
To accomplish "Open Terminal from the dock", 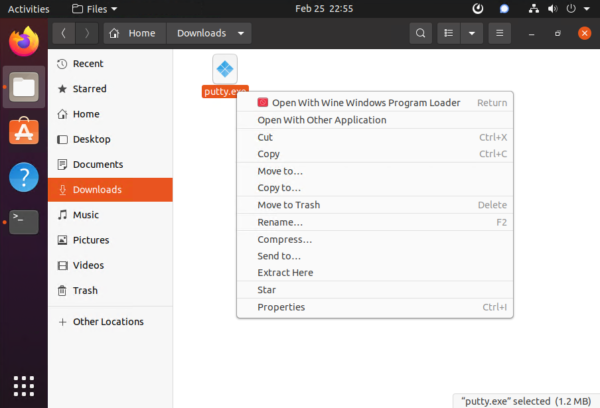I will coord(24,222).
